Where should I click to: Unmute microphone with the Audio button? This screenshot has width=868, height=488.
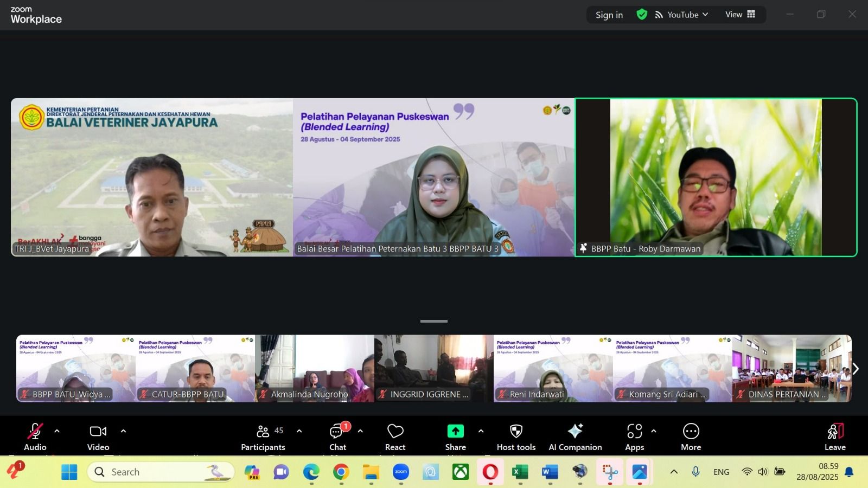click(x=35, y=436)
